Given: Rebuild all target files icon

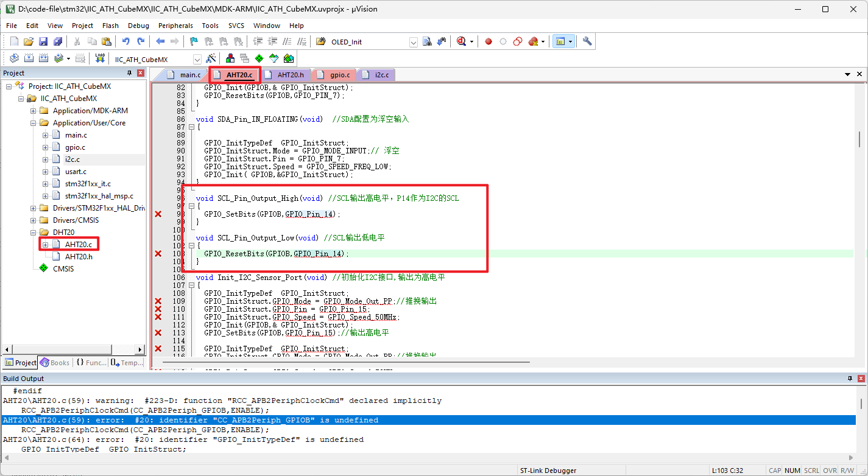Looking at the screenshot, I should (43, 58).
